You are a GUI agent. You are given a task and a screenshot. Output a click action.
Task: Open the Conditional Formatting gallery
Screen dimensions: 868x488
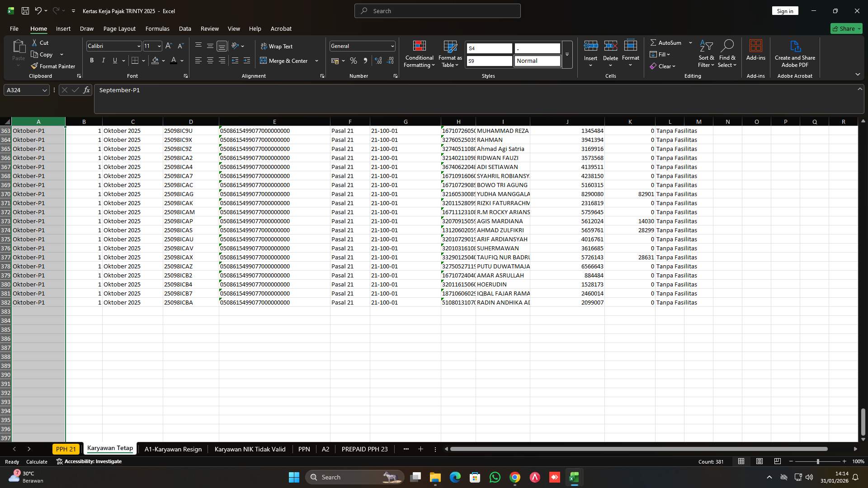coord(419,54)
